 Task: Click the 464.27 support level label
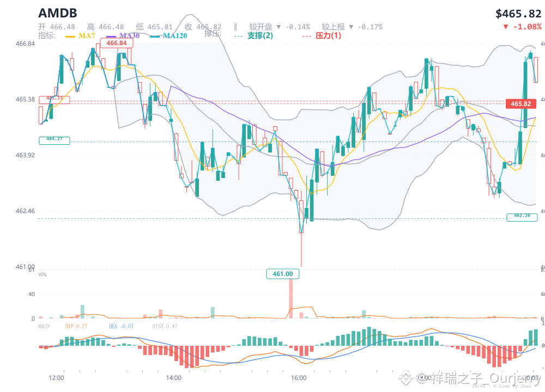pos(54,140)
